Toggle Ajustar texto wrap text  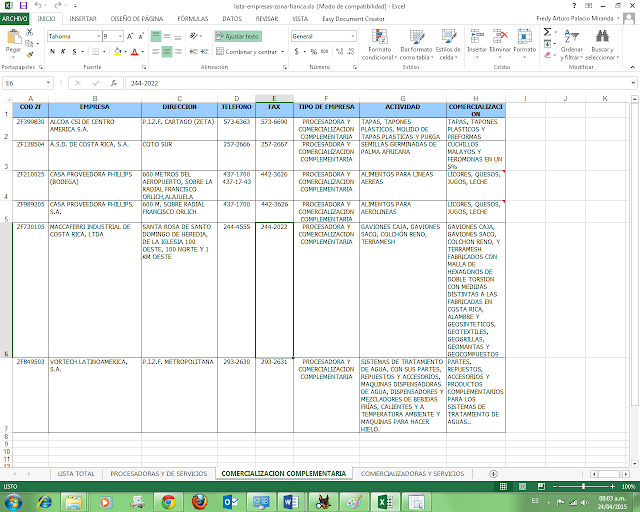(238, 36)
